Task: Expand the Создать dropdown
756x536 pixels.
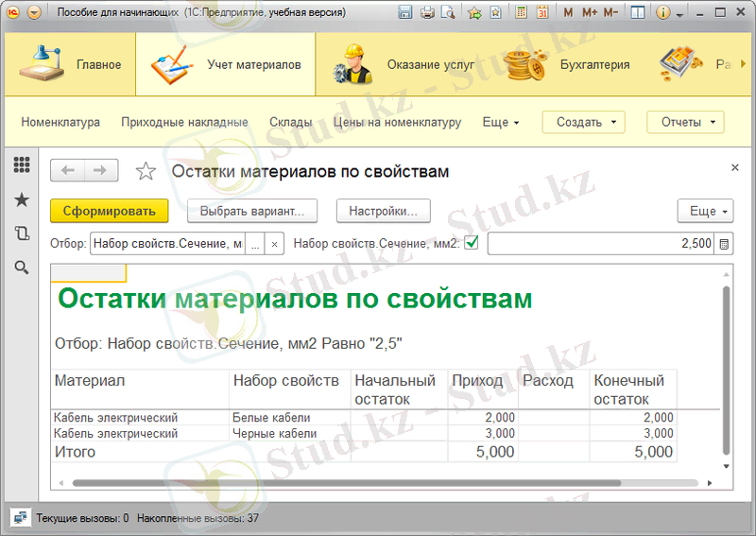Action: click(x=583, y=122)
